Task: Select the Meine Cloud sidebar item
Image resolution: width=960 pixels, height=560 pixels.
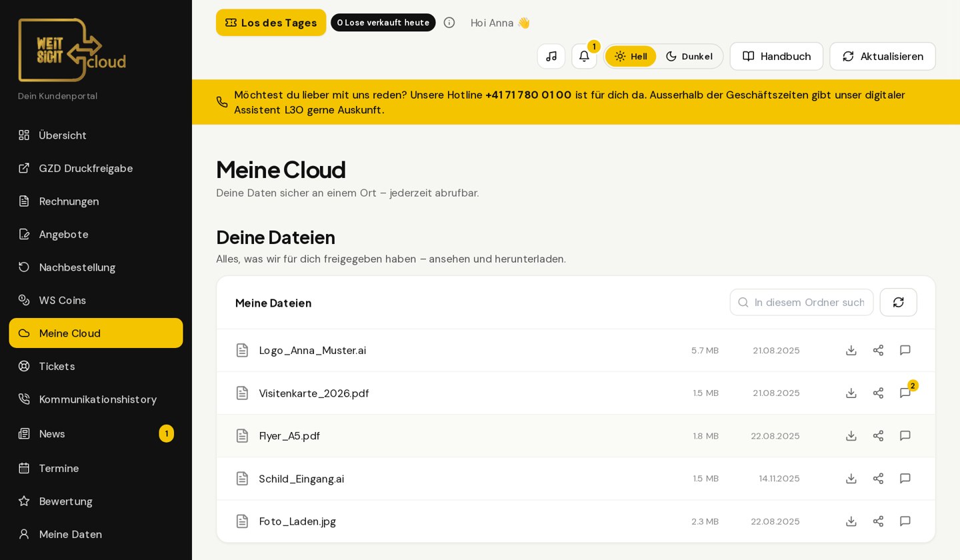Action: click(x=96, y=333)
